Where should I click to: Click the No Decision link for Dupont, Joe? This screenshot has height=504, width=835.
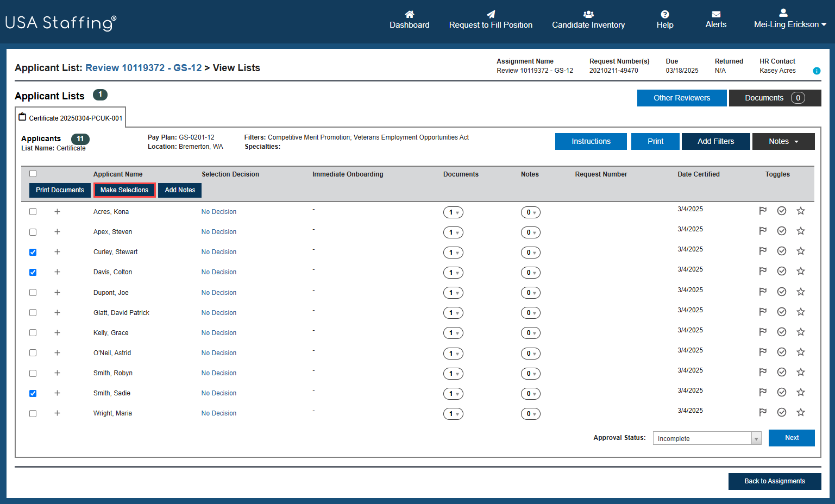[x=219, y=293]
